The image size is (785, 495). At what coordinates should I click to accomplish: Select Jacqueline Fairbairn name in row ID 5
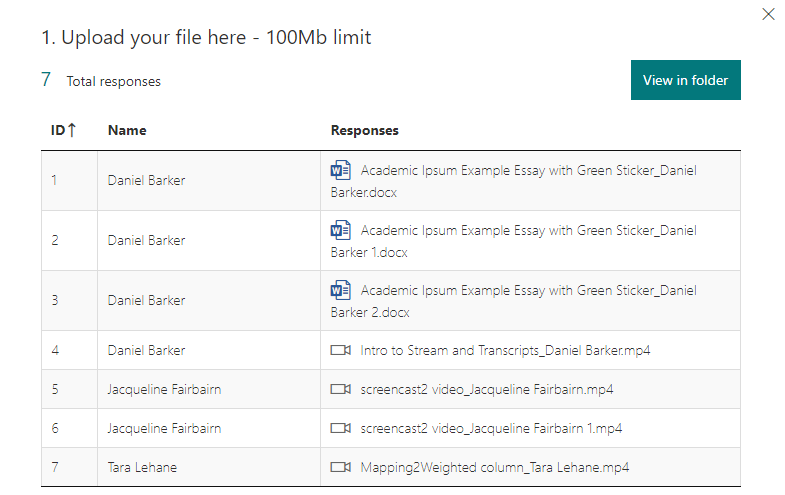click(x=164, y=389)
